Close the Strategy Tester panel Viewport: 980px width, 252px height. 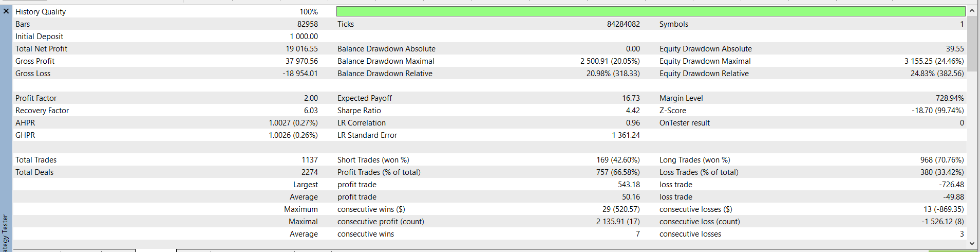pos(6,11)
